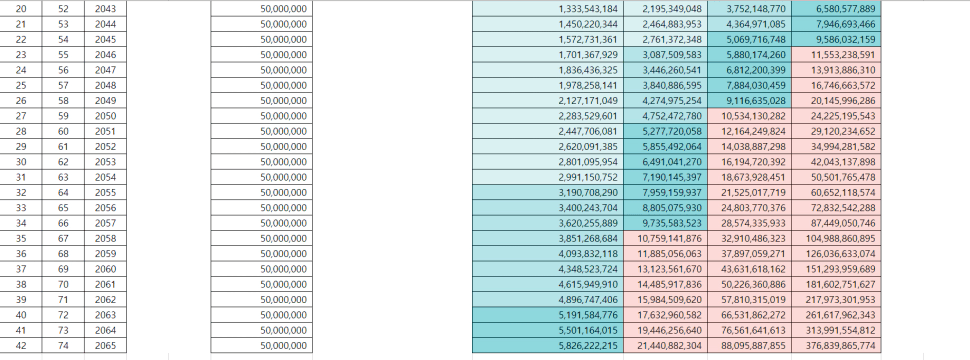970x360 pixels.
Task: Click the cell showing 9,735,583,523
Action: [x=666, y=223]
